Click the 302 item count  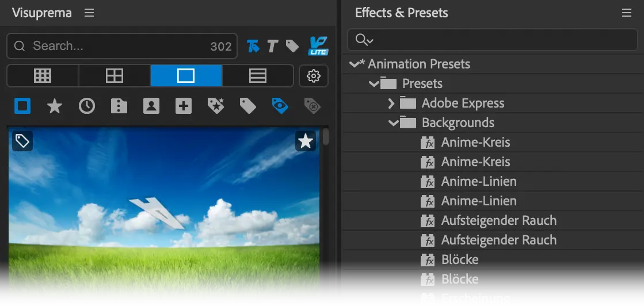[x=221, y=47]
